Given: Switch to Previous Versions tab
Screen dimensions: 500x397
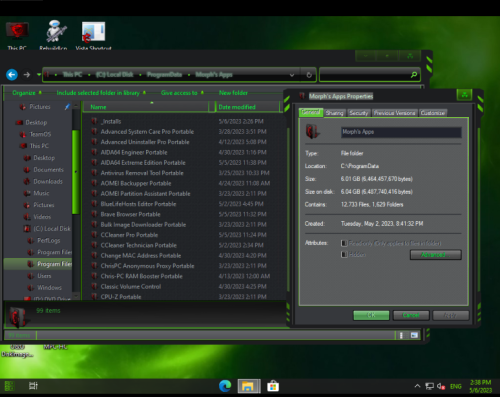Looking at the screenshot, I should point(395,113).
